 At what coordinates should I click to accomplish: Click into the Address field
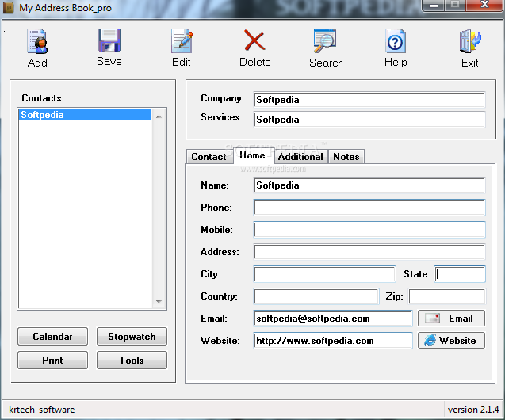369,252
